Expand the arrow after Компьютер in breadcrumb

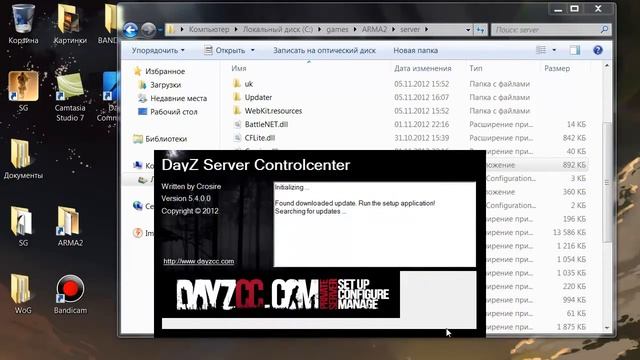pyautogui.click(x=237, y=29)
